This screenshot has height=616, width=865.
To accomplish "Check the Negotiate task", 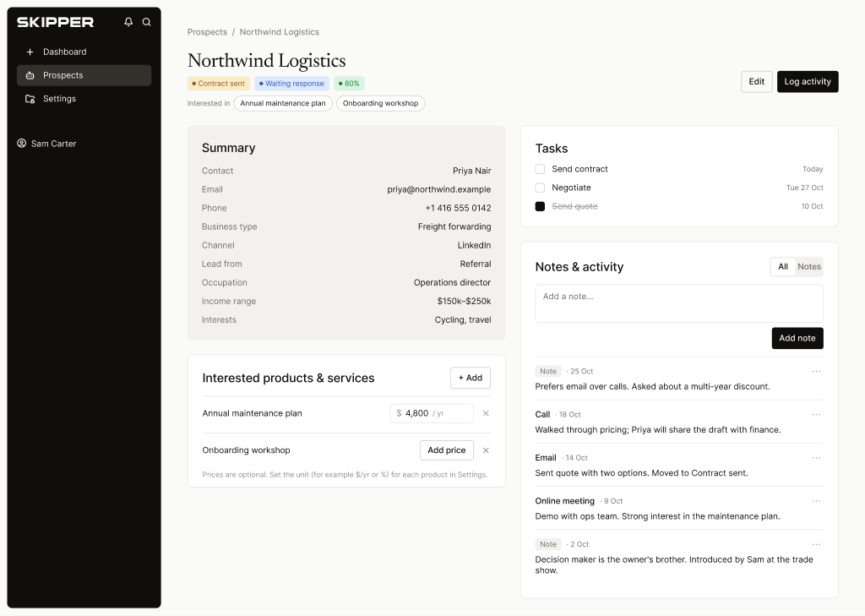I will coord(540,188).
